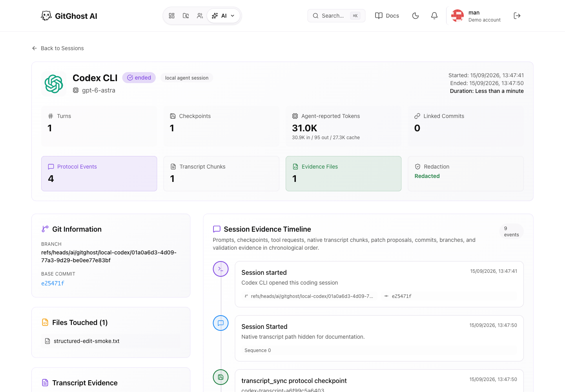The image size is (565, 392).
Task: Click the Transcript Evidence document icon
Action: pyautogui.click(x=45, y=383)
